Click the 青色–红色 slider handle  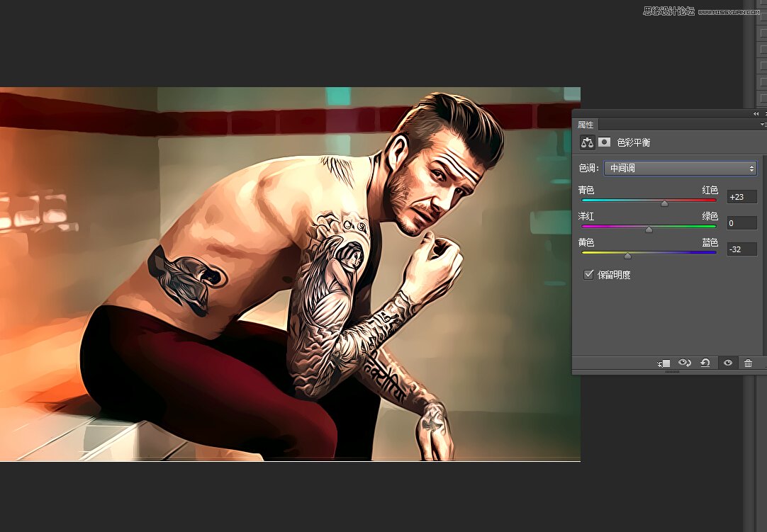click(x=664, y=203)
